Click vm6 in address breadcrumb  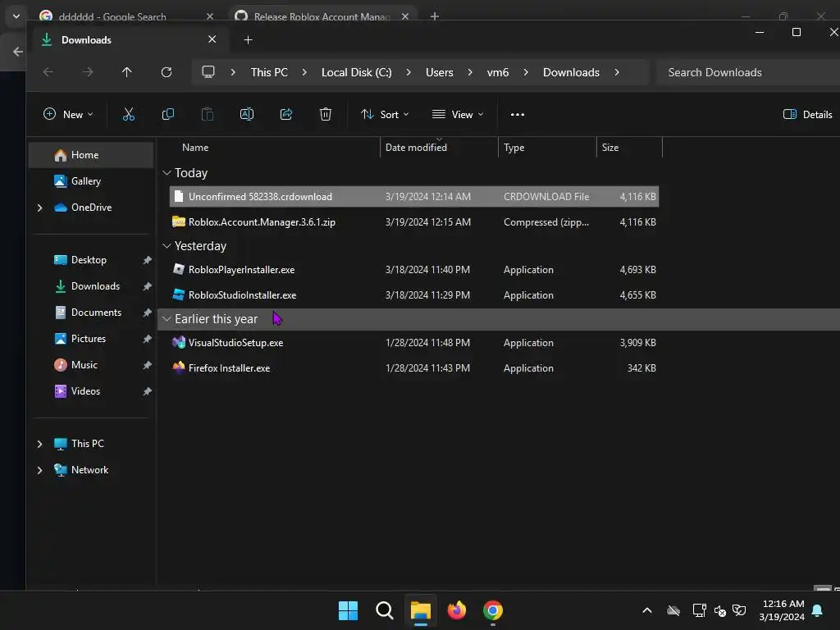coord(498,72)
